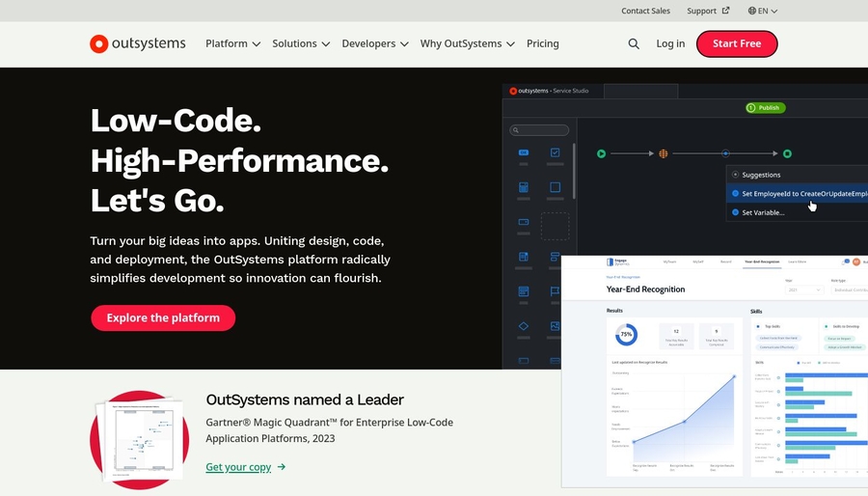Expand the Platform dropdown menu
This screenshot has height=496, width=868.
click(x=232, y=43)
